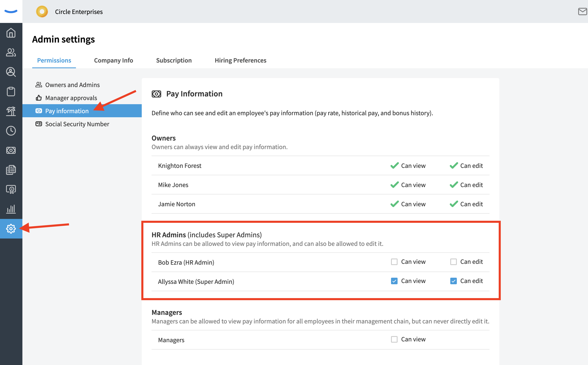Click the green Can edit check for Knighton Forest
Viewport: 588px width, 365px height.
[x=454, y=166]
